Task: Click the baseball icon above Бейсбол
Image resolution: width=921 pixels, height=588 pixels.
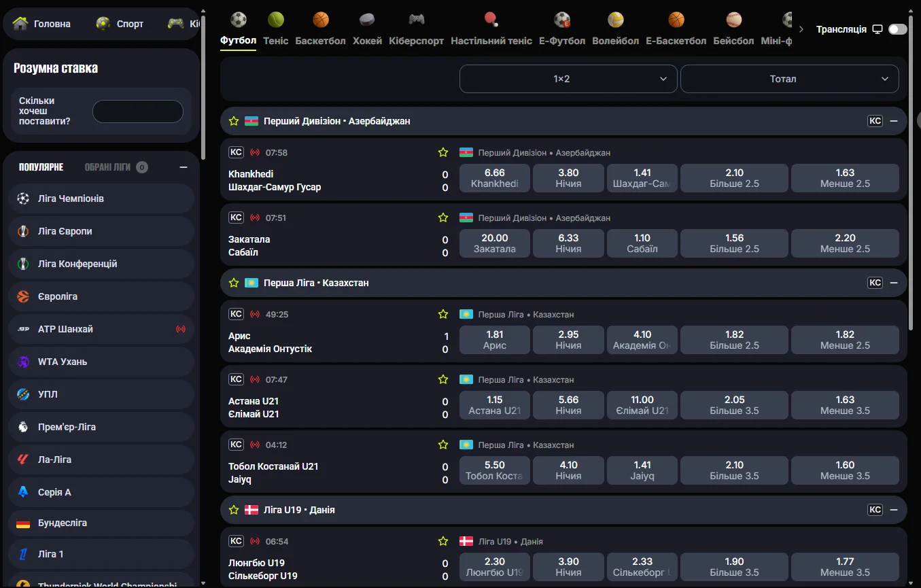Action: [733, 19]
